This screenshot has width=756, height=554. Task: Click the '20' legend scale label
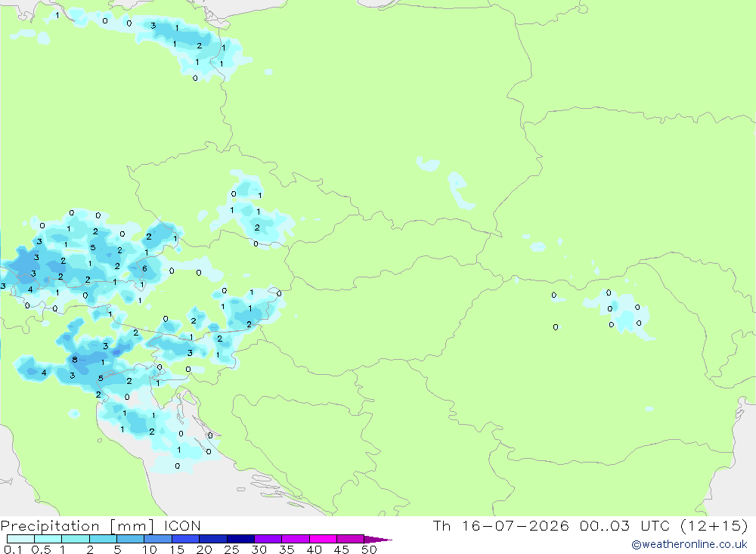click(x=204, y=549)
